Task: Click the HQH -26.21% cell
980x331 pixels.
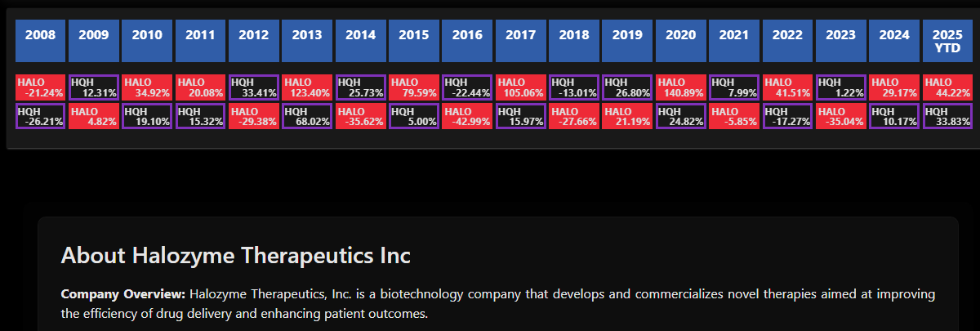Action: coord(40,116)
